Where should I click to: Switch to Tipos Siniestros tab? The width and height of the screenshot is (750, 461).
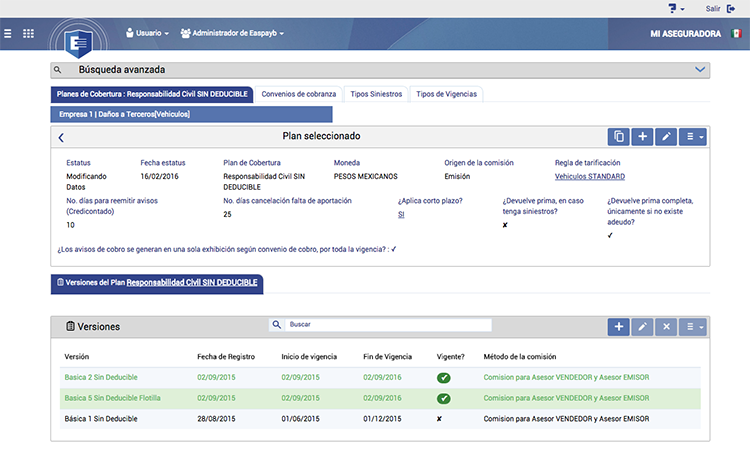pos(376,94)
